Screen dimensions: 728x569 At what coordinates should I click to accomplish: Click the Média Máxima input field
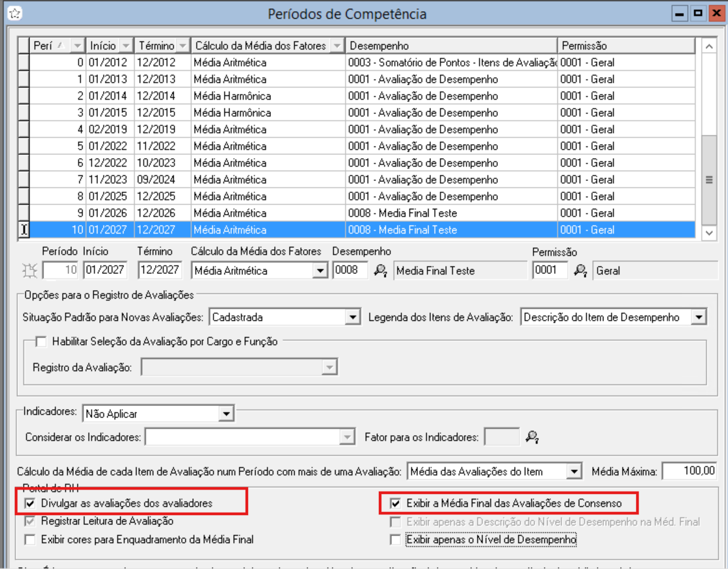[690, 471]
